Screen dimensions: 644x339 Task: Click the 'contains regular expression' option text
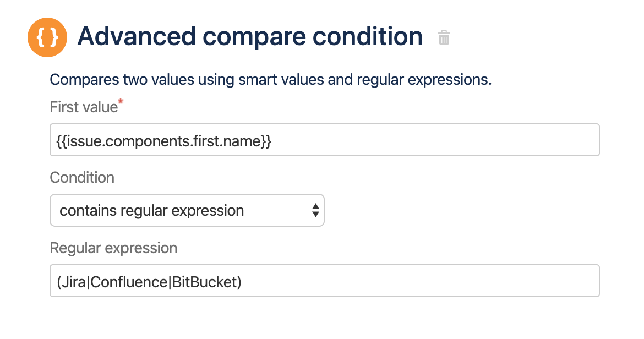point(151,210)
